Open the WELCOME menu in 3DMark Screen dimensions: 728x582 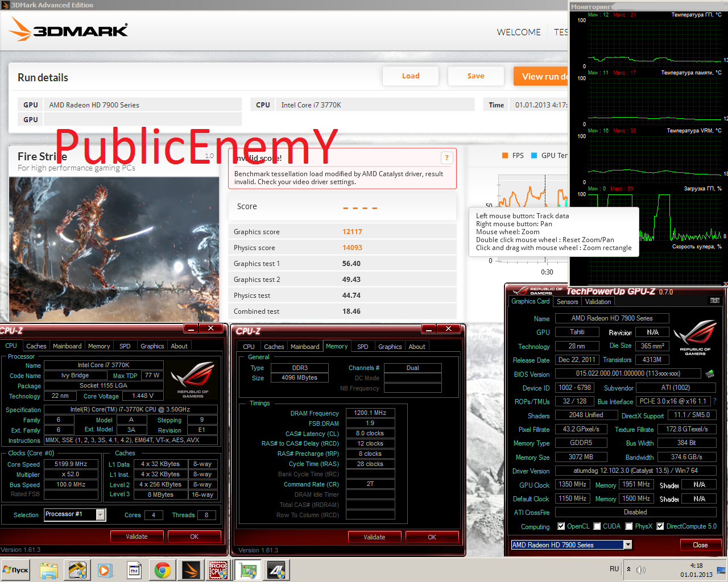click(519, 32)
